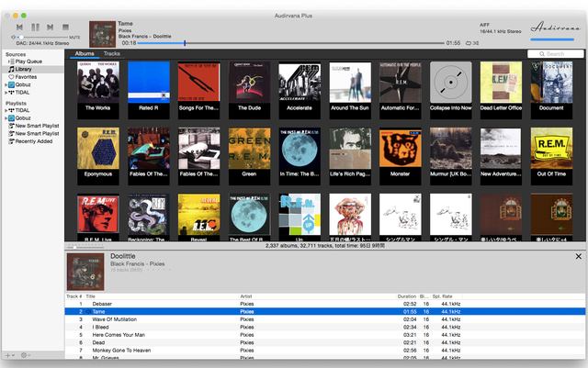This screenshot has height=368, width=588.
Task: Skip to the next track
Action: coord(50,28)
